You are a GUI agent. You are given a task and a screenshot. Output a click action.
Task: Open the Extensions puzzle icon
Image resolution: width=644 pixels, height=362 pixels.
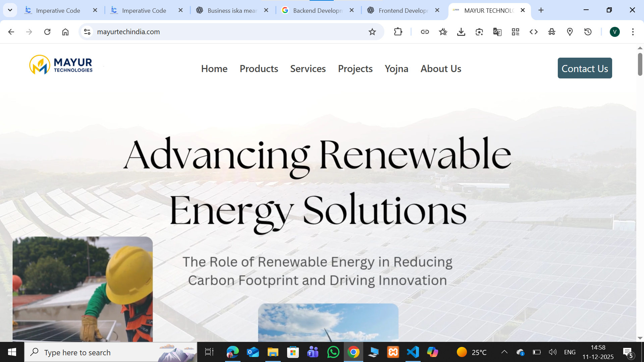(x=398, y=32)
